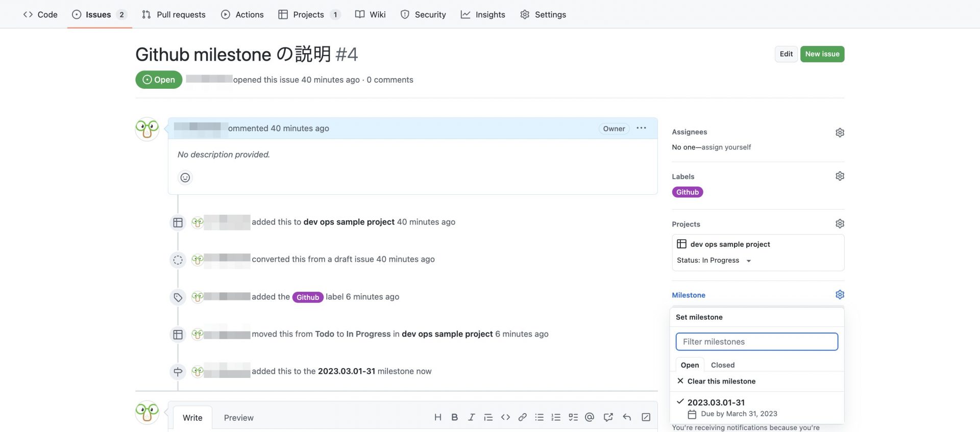Image resolution: width=980 pixels, height=432 pixels.
Task: Click the purple Github label in sidebar
Action: tap(687, 192)
